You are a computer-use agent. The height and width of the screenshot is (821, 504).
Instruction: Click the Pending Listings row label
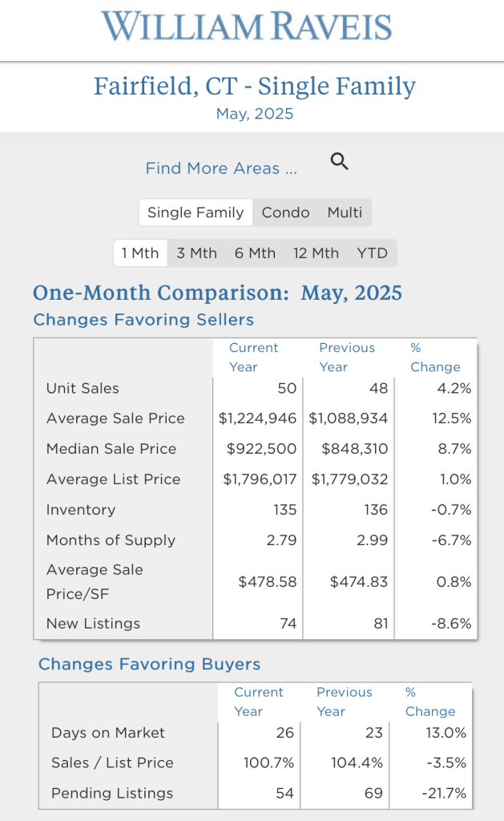pos(112,794)
